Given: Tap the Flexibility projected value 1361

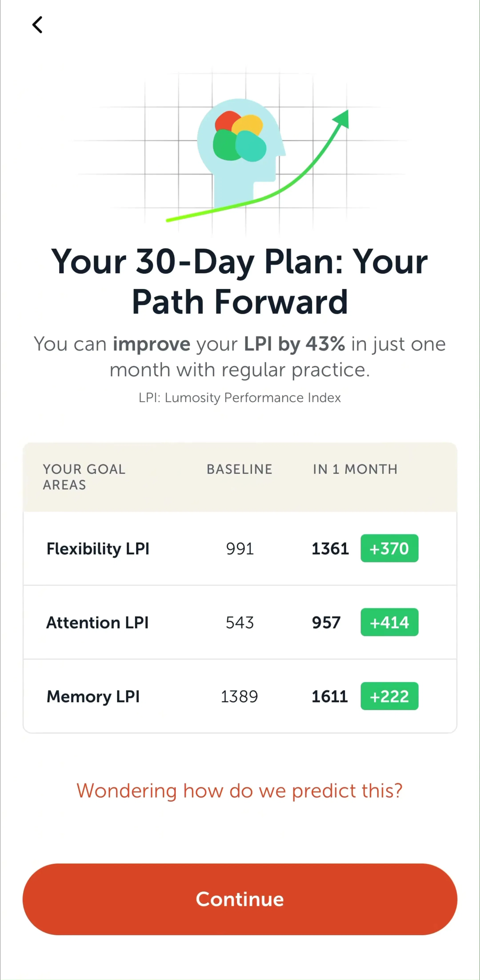Looking at the screenshot, I should click(x=330, y=549).
